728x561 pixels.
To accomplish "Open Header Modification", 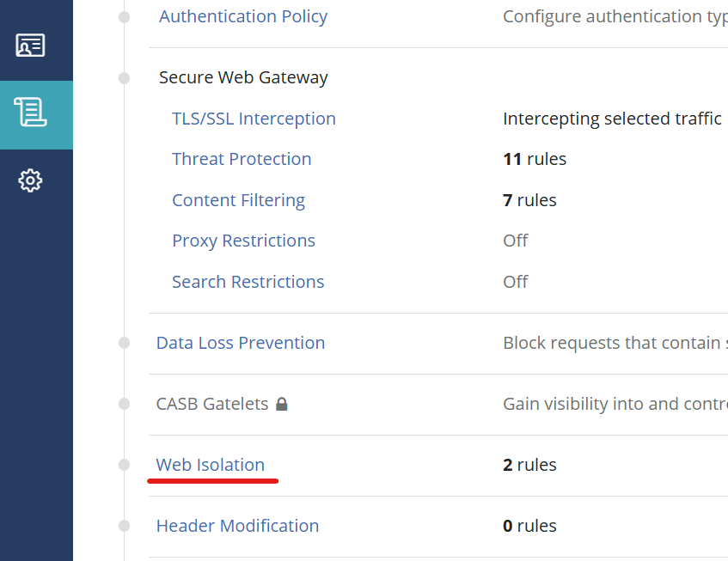I will click(237, 526).
